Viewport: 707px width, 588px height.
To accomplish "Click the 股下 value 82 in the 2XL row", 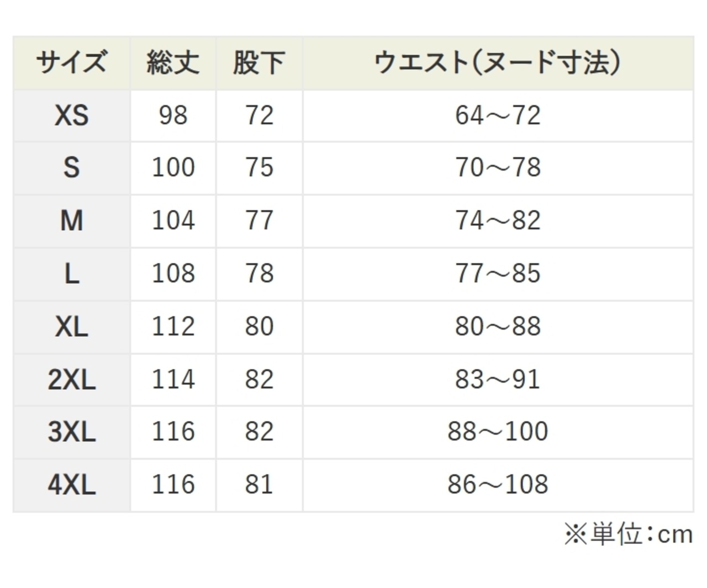I will click(x=259, y=379).
